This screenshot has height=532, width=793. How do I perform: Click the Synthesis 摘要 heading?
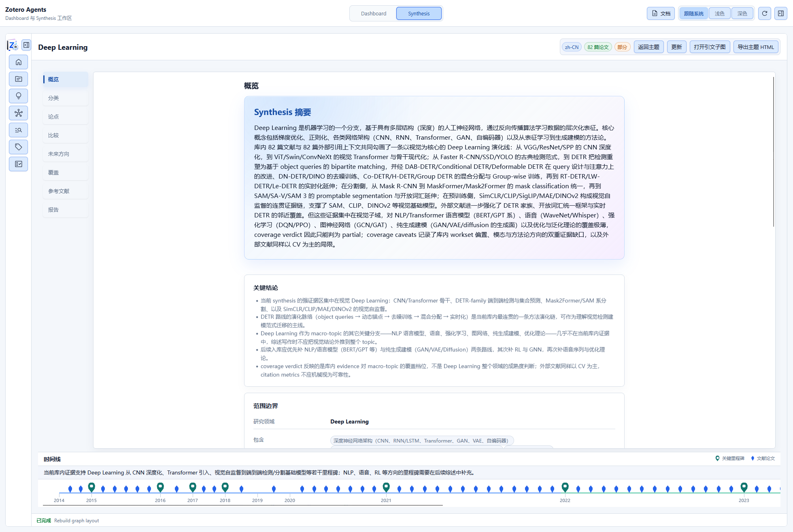tap(283, 112)
